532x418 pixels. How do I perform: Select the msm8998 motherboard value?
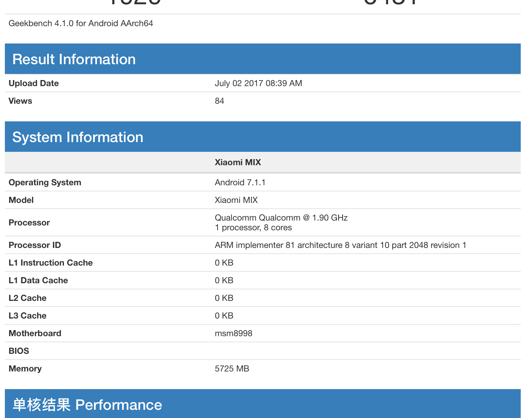click(x=233, y=333)
